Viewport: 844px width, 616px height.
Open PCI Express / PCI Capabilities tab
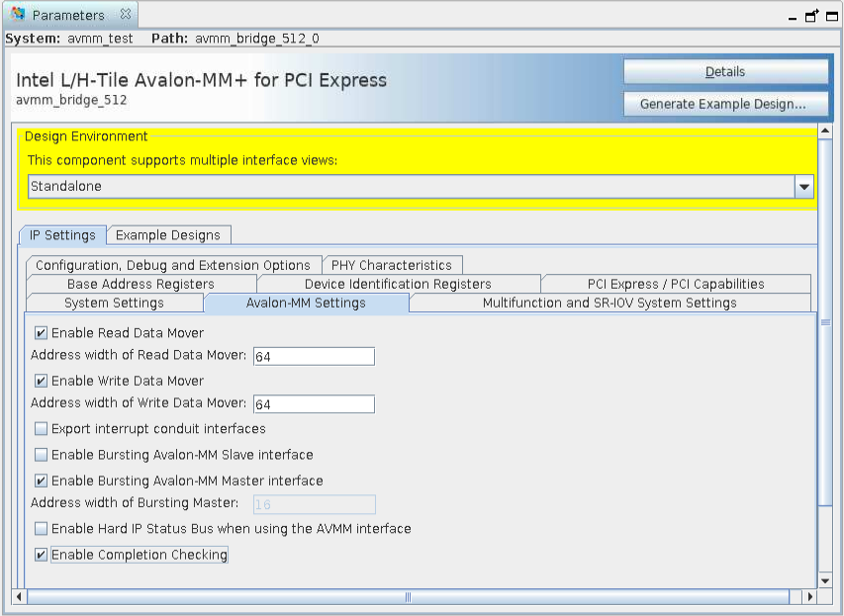[x=676, y=284]
